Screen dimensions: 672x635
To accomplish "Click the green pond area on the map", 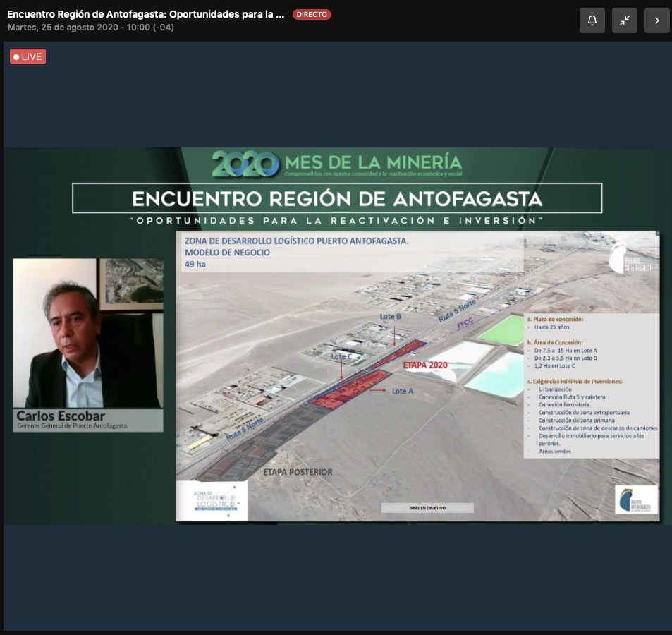I will pos(506,330).
